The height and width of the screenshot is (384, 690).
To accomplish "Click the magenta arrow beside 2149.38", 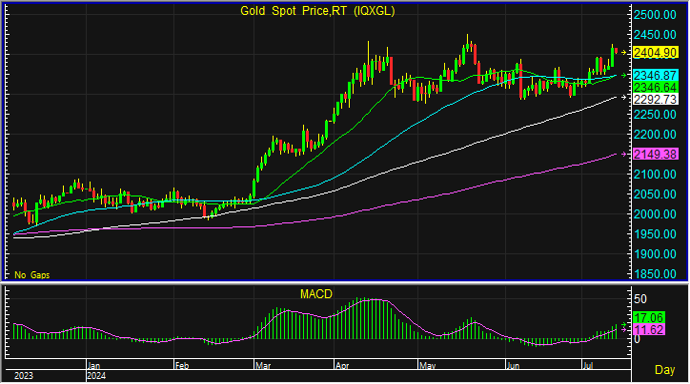I will pos(624,154).
